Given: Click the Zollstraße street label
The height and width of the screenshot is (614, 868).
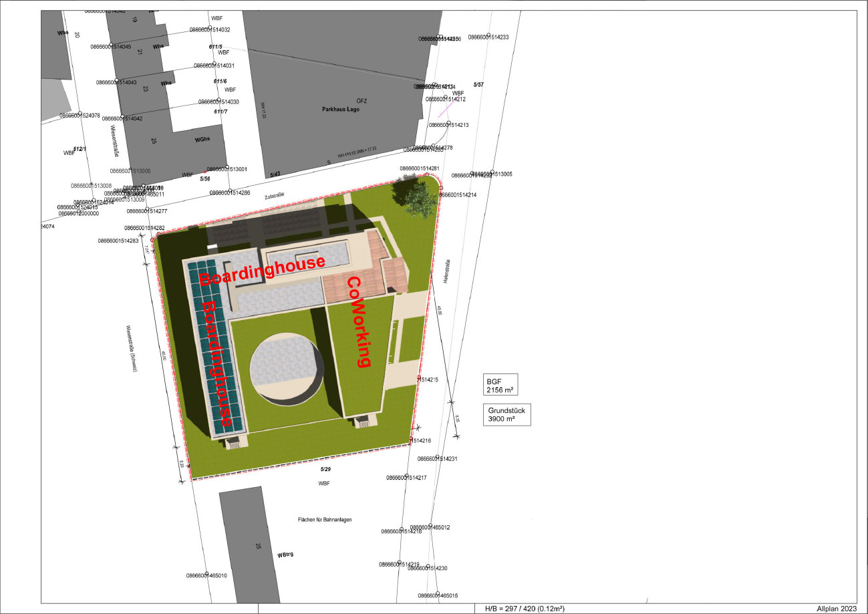Looking at the screenshot, I should point(274,195).
